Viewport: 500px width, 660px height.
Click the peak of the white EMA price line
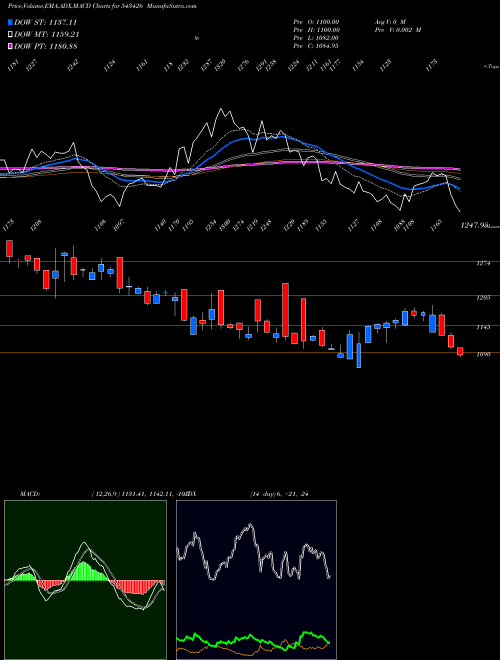(x=221, y=109)
